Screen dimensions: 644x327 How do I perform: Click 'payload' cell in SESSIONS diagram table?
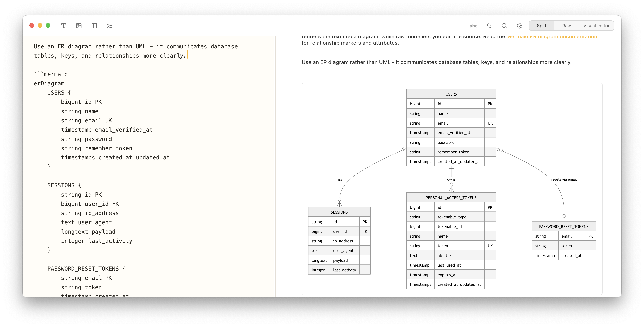(x=345, y=260)
